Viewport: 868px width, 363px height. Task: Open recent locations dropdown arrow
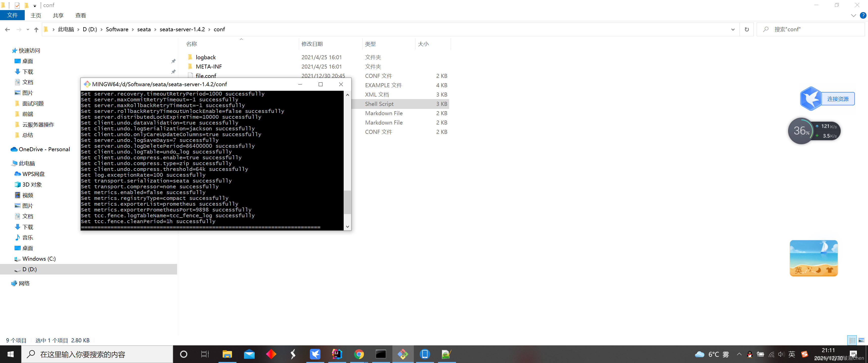(x=28, y=30)
